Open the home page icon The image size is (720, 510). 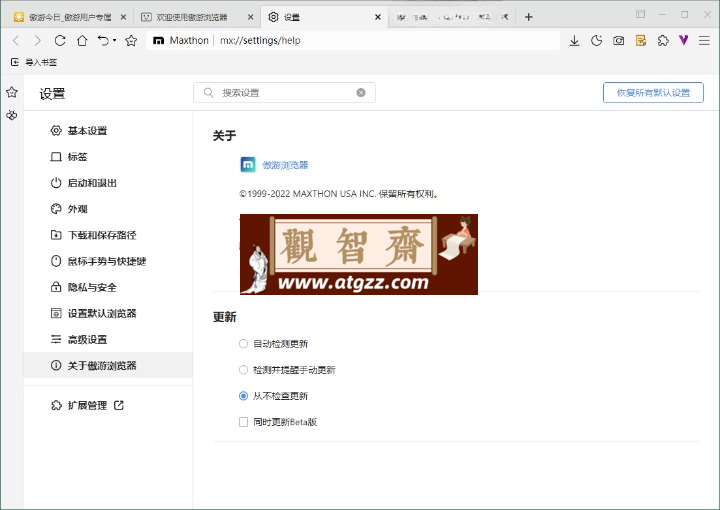coord(82,41)
